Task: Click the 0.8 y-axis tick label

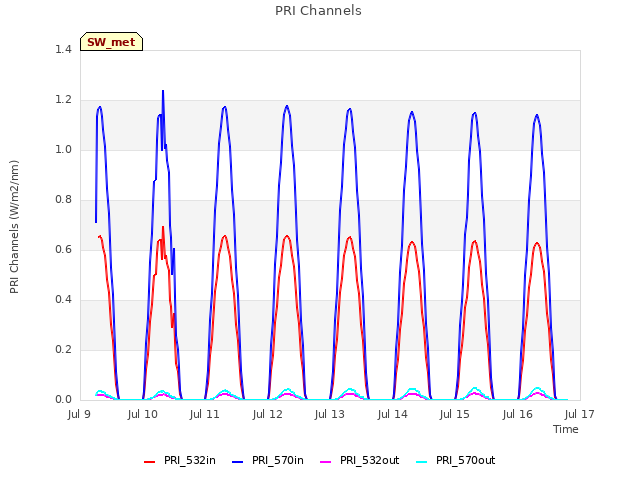Action: click(63, 200)
